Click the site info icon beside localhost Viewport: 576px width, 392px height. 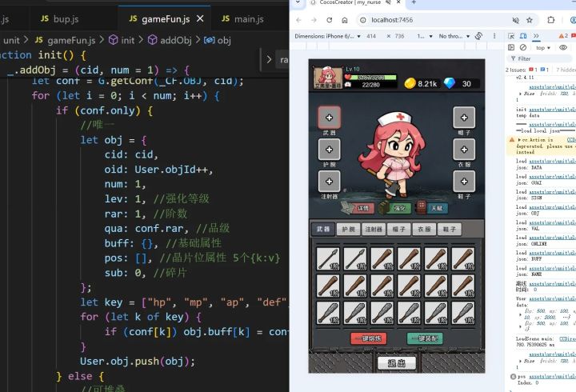[363, 20]
